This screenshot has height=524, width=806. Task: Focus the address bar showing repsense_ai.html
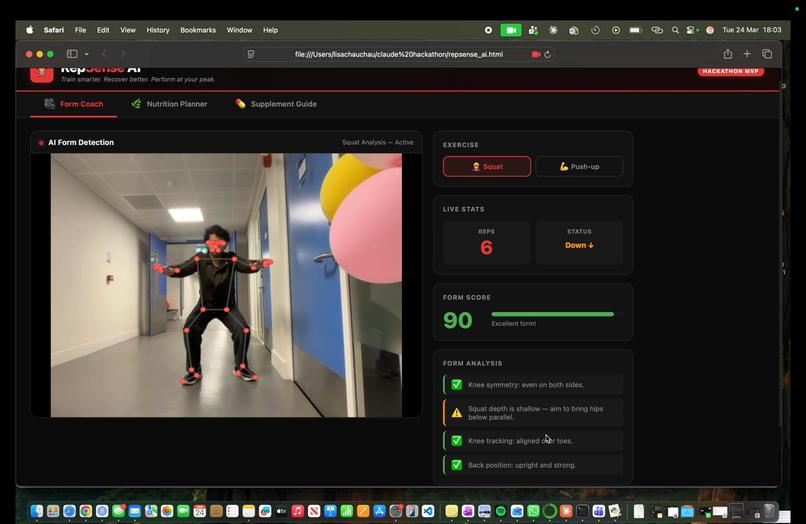click(399, 54)
